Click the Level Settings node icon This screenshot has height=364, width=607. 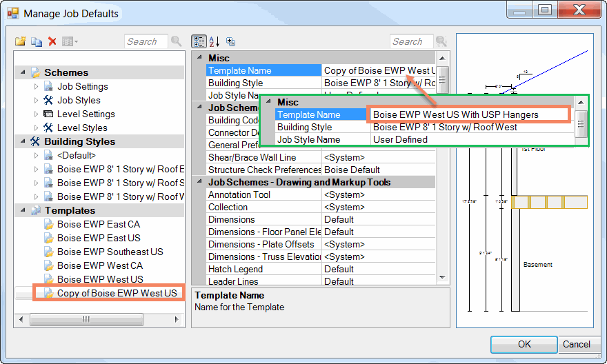point(48,114)
